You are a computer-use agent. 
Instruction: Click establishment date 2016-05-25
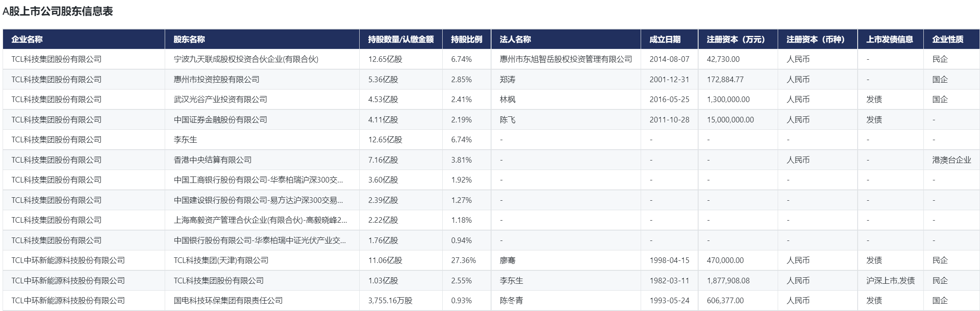(x=669, y=99)
